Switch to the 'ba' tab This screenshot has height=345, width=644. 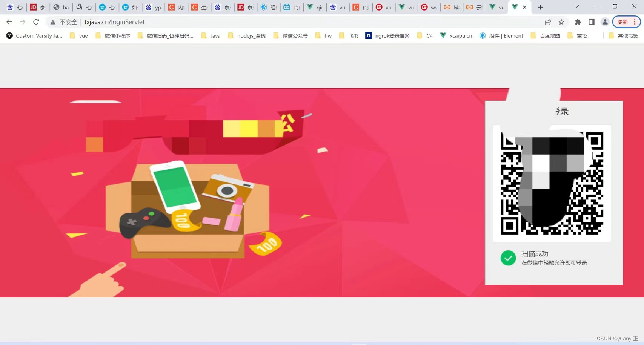[61, 7]
